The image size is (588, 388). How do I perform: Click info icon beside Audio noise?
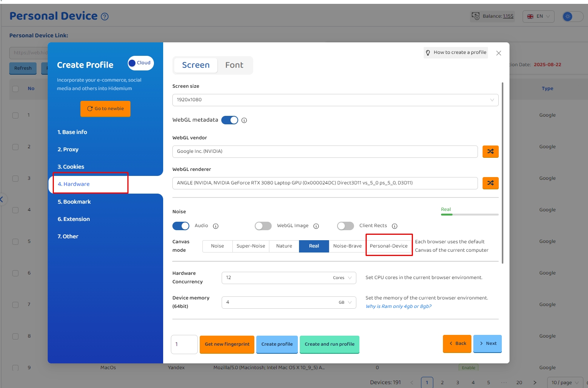click(215, 226)
